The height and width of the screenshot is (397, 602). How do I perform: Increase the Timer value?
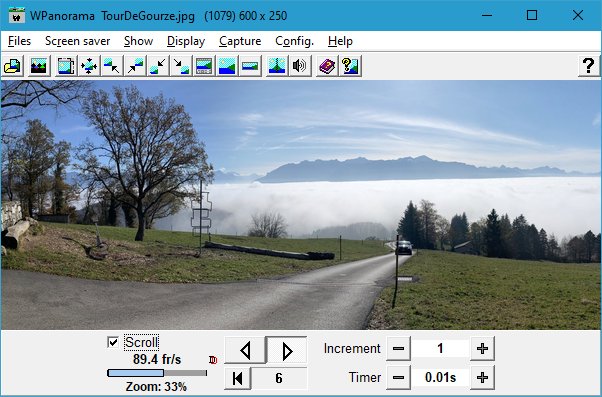[x=482, y=377]
